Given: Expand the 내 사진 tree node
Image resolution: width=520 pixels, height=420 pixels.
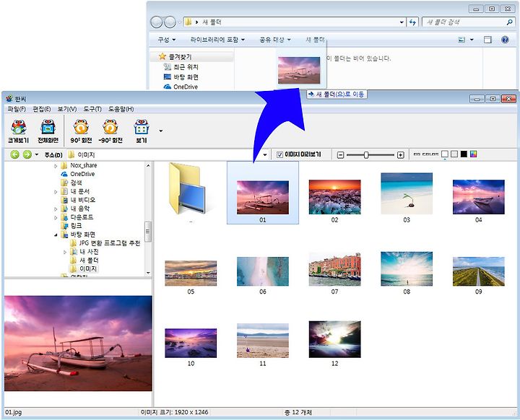Looking at the screenshot, I should coord(65,252).
